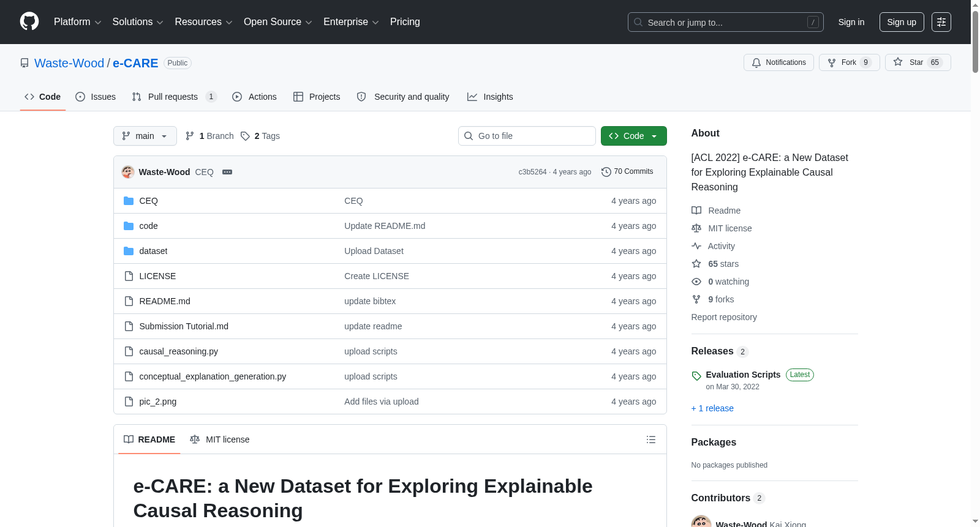Image resolution: width=980 pixels, height=527 pixels.
Task: Open the + 1 release link
Action: click(712, 408)
